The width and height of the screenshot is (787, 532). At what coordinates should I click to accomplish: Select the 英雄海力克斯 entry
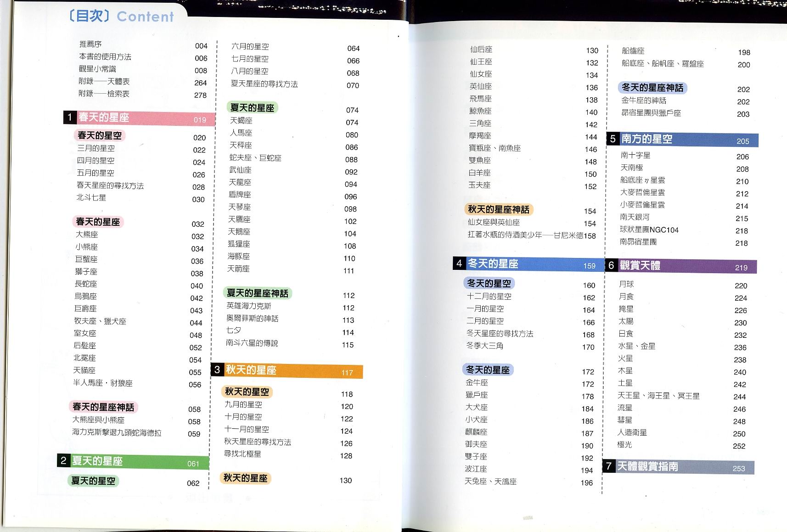[249, 306]
